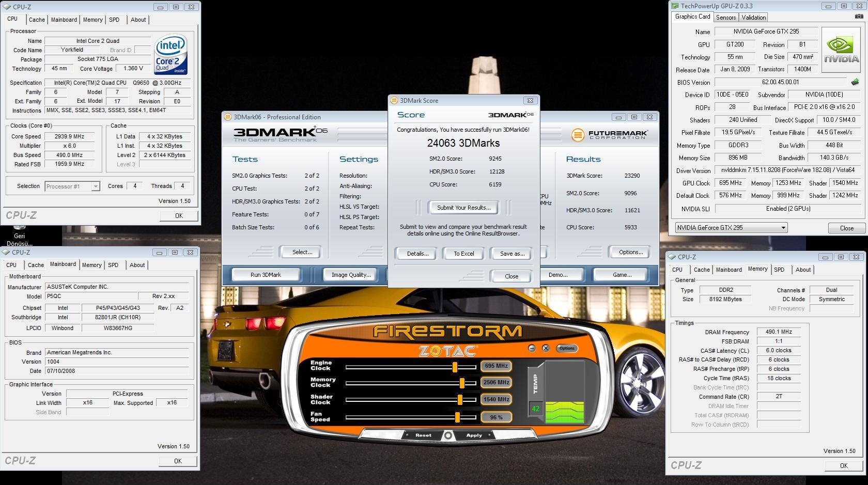Adjust the Shader Clock slider handle

click(x=459, y=400)
